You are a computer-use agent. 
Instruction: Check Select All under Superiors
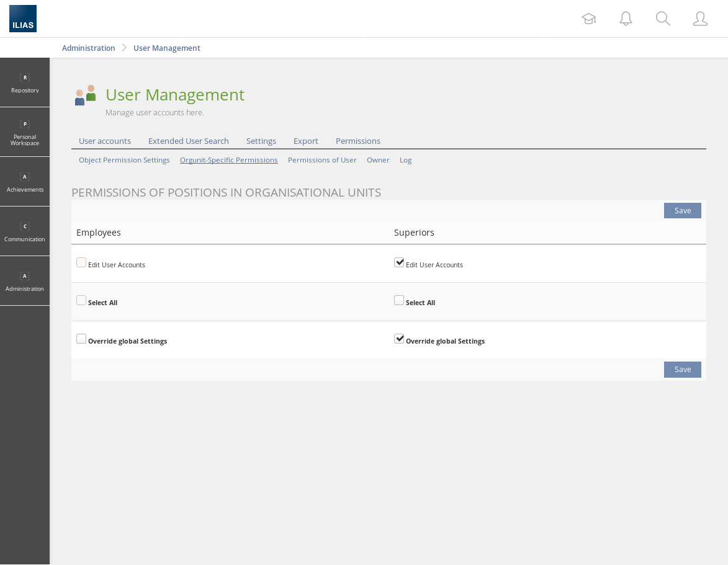(x=399, y=300)
